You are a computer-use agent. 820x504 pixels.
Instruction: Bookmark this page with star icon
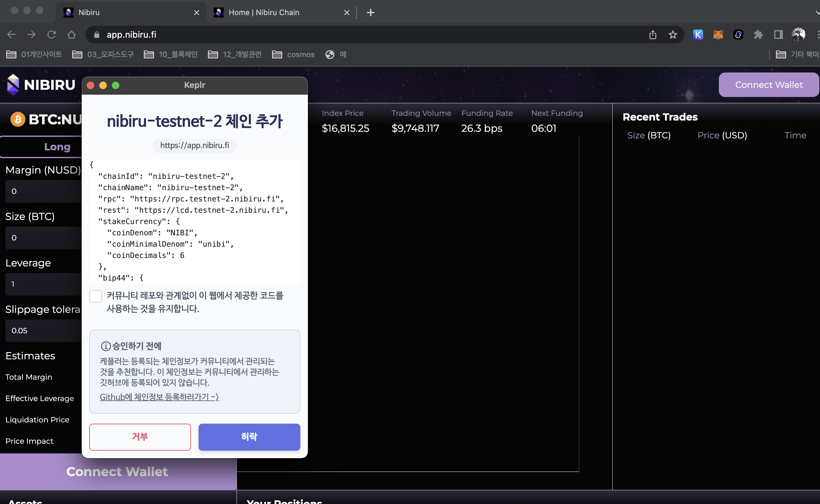coord(673,35)
